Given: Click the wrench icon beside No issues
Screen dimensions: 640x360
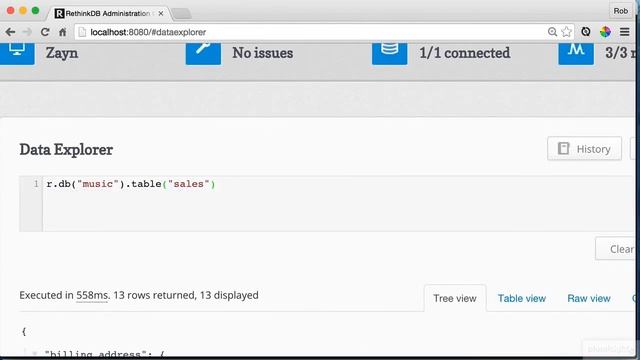Looking at the screenshot, I should click(x=203, y=53).
